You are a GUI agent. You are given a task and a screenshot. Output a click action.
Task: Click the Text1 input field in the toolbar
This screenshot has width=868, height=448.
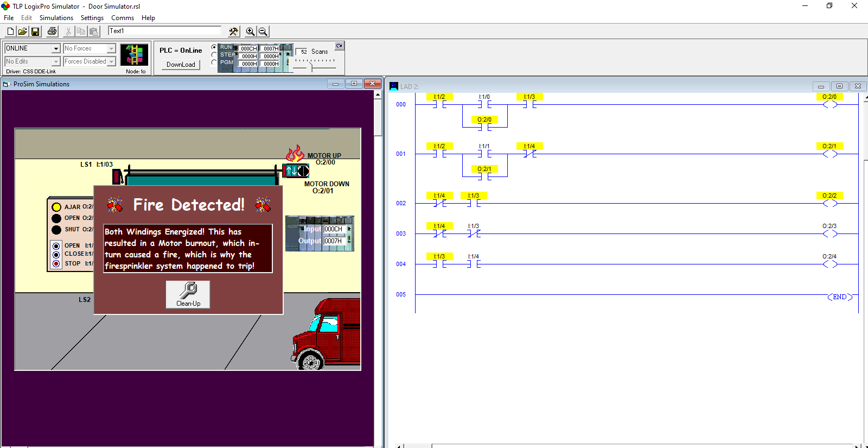pos(165,31)
